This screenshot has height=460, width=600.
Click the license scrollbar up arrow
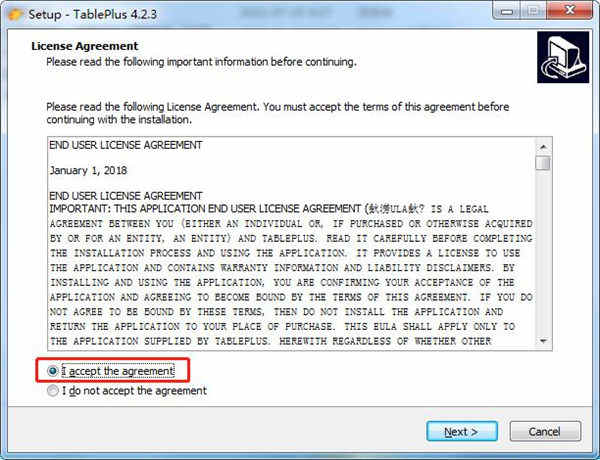[543, 147]
